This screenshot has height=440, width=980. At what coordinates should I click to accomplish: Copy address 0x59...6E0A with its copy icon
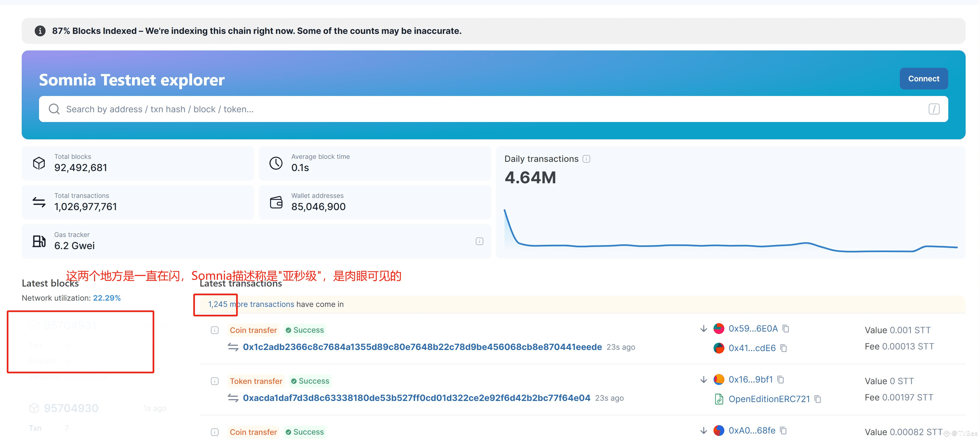[786, 329]
